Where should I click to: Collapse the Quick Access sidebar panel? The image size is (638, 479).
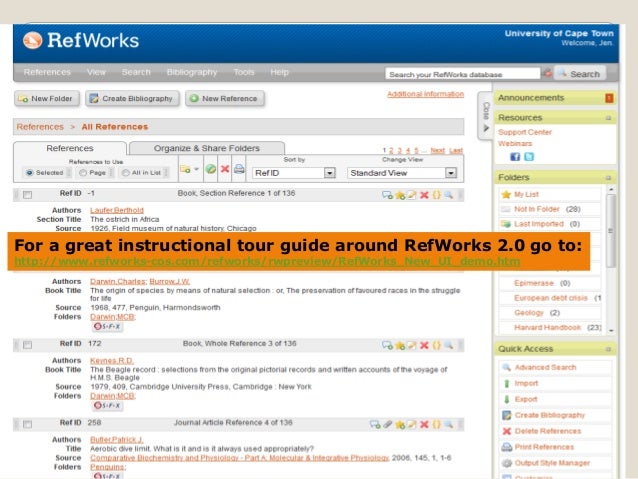[608, 349]
